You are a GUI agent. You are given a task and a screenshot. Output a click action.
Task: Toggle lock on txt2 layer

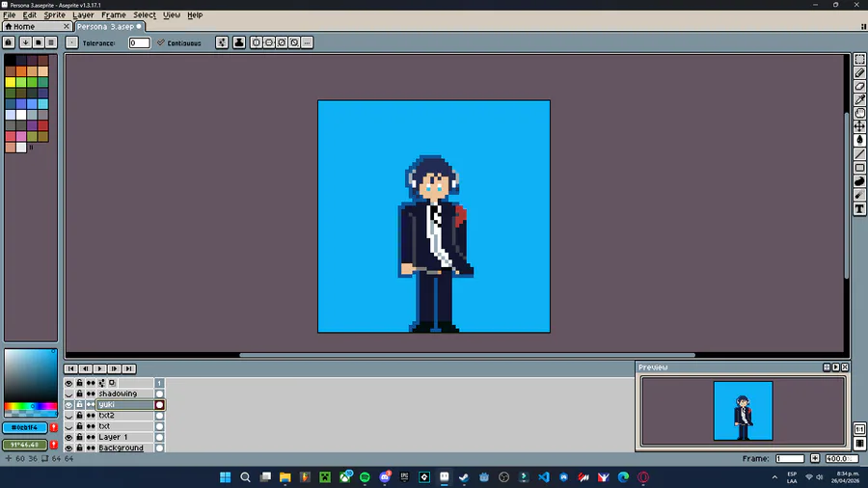coord(80,416)
